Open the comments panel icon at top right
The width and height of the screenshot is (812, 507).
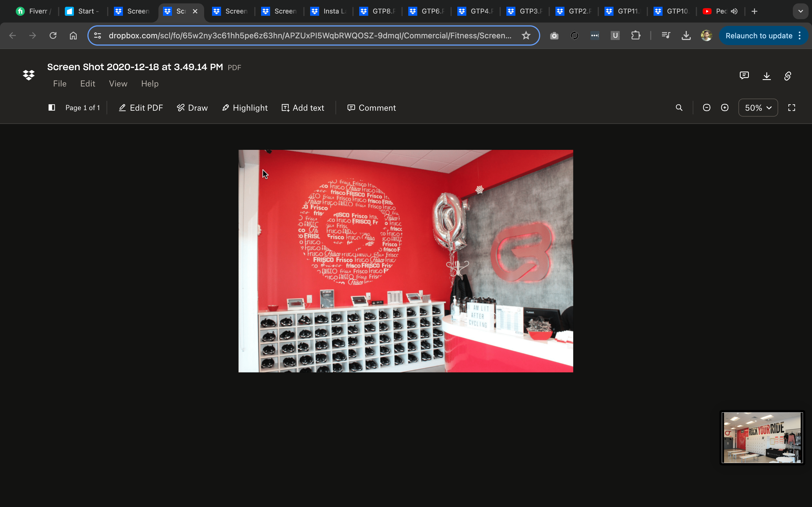[x=744, y=76]
